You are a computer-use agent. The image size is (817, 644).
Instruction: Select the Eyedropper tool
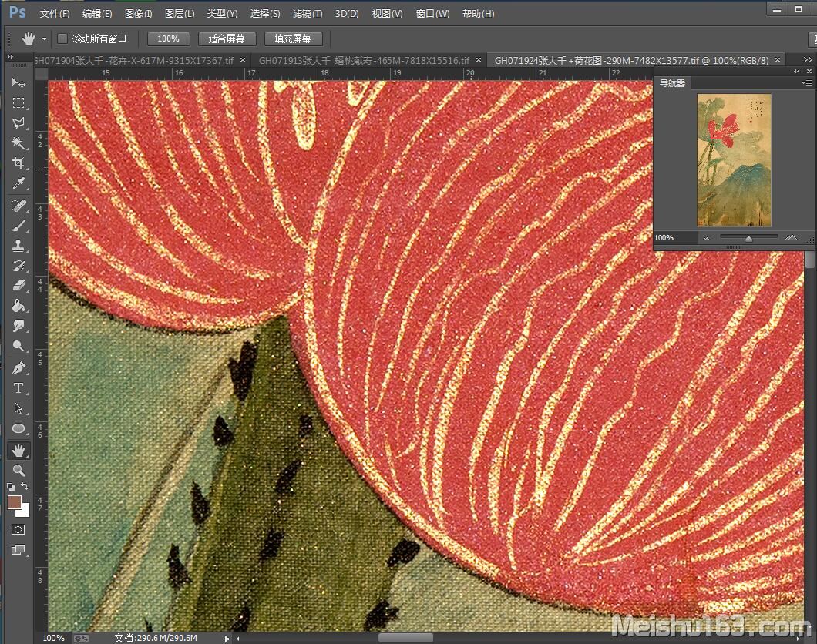(18, 183)
